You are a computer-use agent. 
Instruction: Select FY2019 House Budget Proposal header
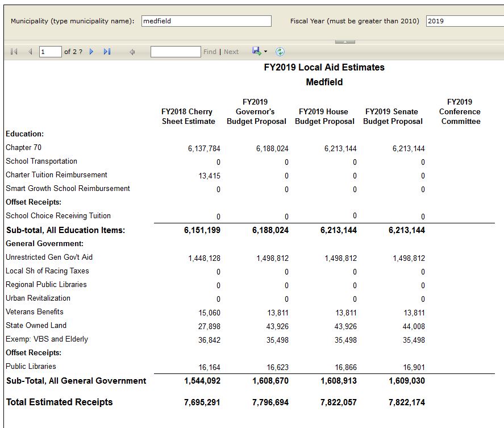tap(324, 117)
